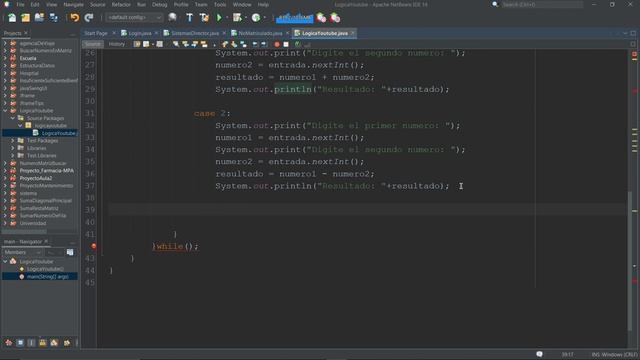This screenshot has width=640, height=360.
Task: Open the Members dropdown in the Navigator
Action: click(x=22, y=252)
